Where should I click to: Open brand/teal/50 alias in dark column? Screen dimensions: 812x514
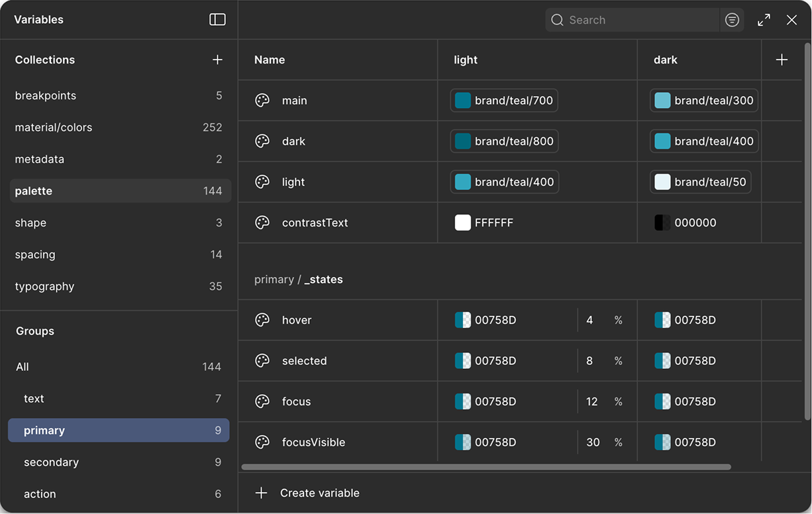pos(701,182)
